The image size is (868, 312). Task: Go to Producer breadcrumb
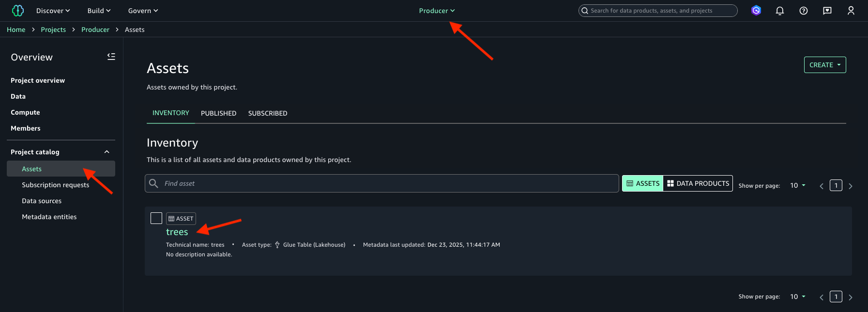[x=95, y=30]
